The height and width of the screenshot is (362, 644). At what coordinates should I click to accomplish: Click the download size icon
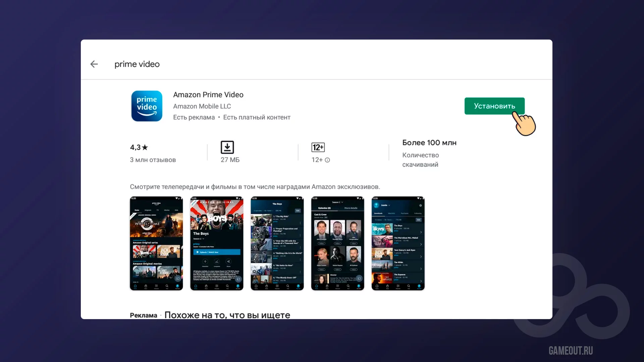pyautogui.click(x=227, y=147)
